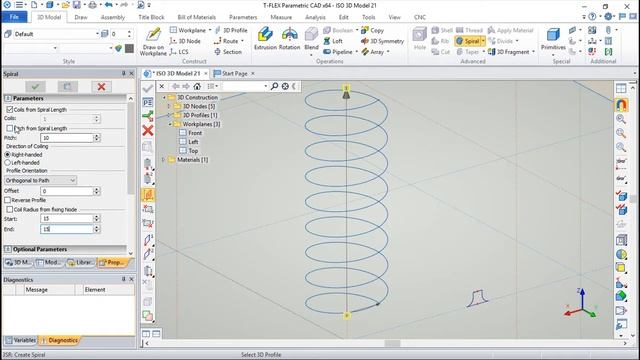Open the Bill of Materials tab
The image size is (640, 360).
[x=196, y=17]
